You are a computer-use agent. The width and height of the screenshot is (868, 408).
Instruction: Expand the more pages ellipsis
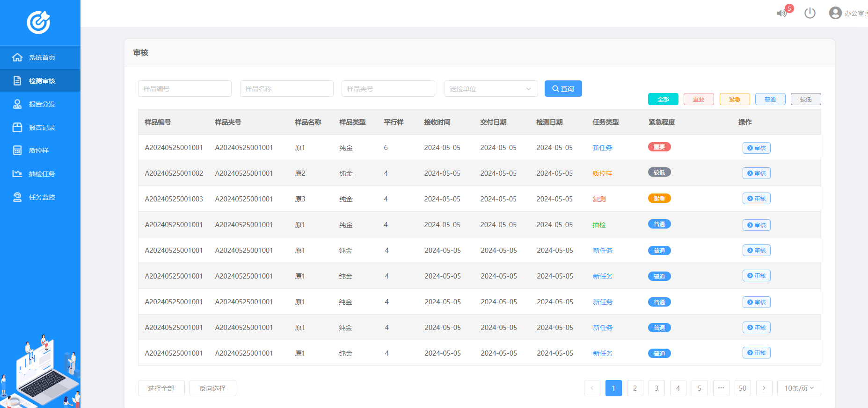pos(721,388)
